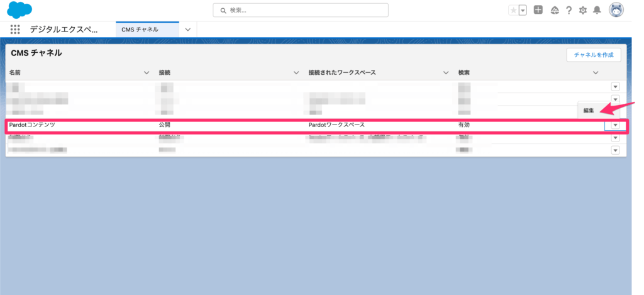This screenshot has height=295, width=644.
Task: Select the CMS チャネル tab
Action: click(x=147, y=29)
